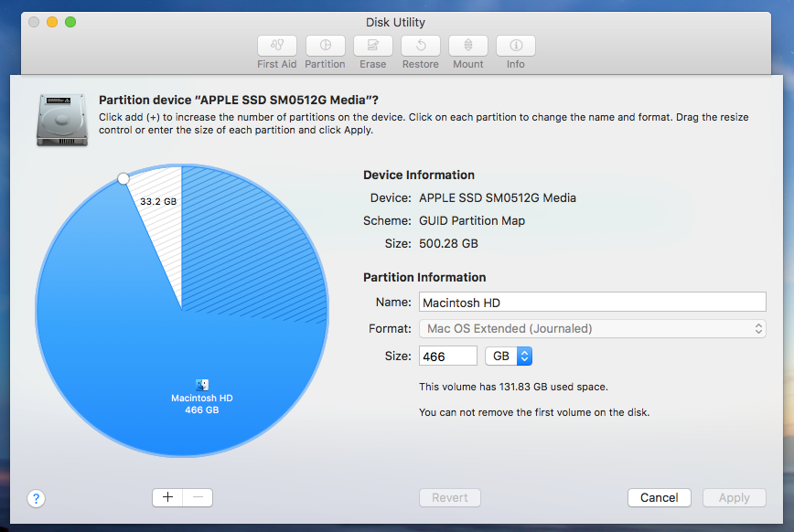This screenshot has height=532, width=794.
Task: Click the Apply button
Action: tap(734, 498)
